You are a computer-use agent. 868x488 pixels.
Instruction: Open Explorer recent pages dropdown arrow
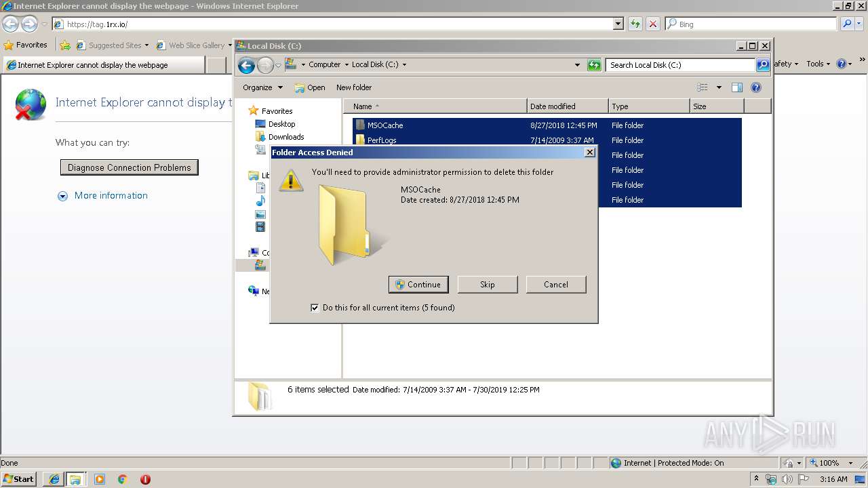(278, 65)
